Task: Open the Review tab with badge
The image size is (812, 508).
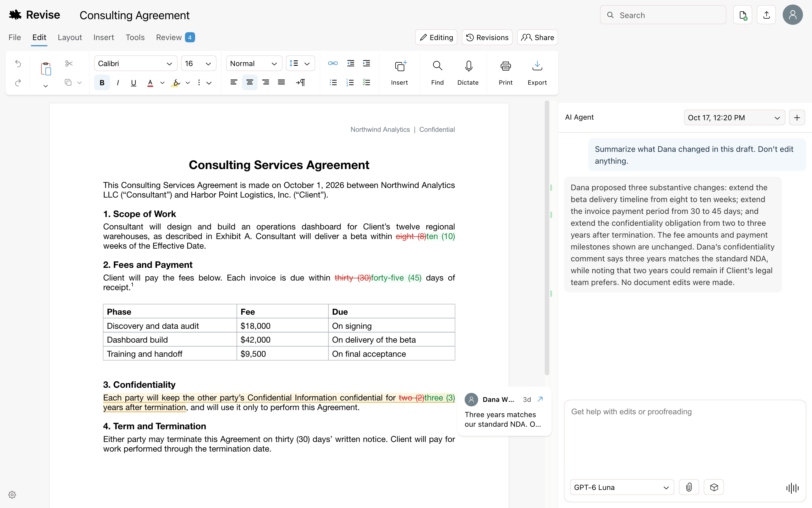Action: click(175, 37)
